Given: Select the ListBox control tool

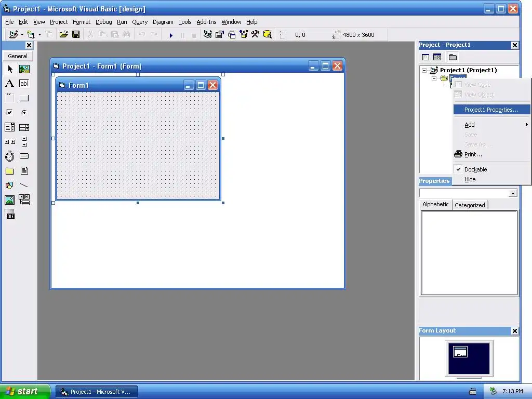Looking at the screenshot, I should [24, 127].
